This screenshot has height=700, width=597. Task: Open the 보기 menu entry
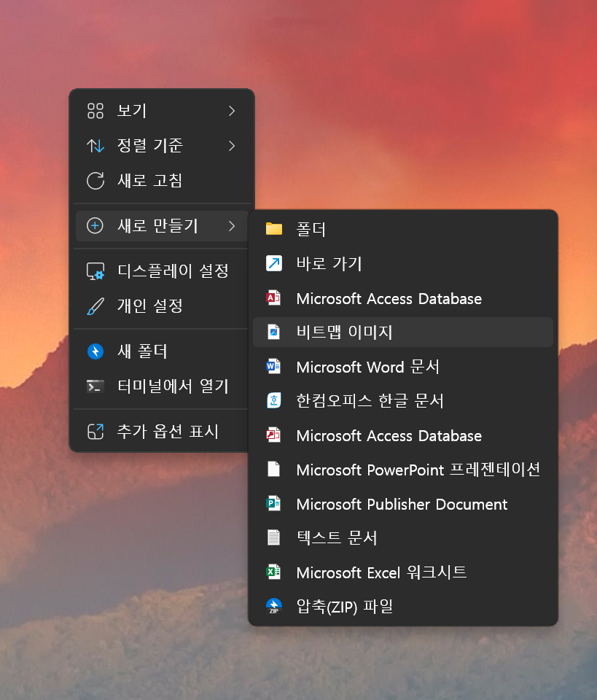[162, 111]
